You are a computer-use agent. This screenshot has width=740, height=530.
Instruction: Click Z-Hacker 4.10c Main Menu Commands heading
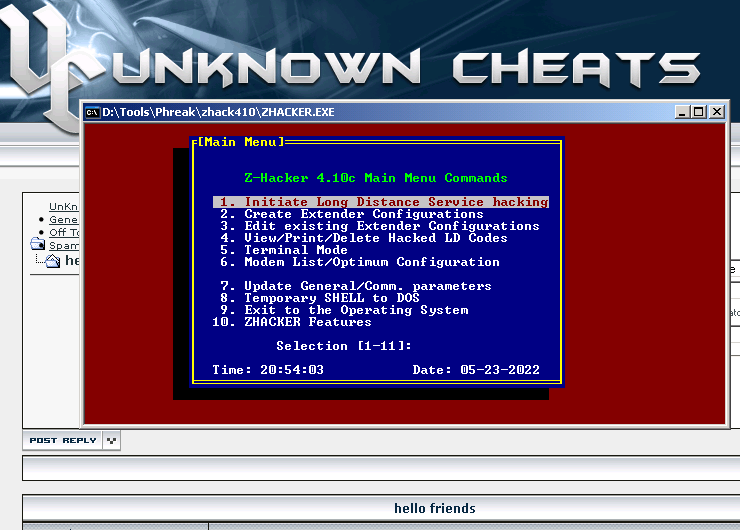click(x=376, y=178)
